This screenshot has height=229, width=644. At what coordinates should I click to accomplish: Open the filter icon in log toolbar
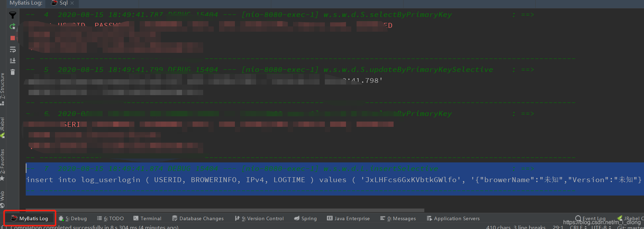coord(13,15)
